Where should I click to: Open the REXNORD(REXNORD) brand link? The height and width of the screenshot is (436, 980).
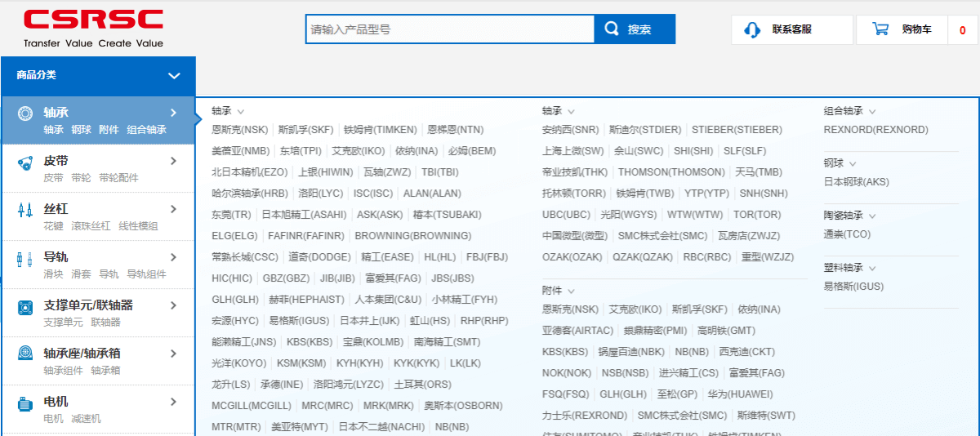click(876, 130)
